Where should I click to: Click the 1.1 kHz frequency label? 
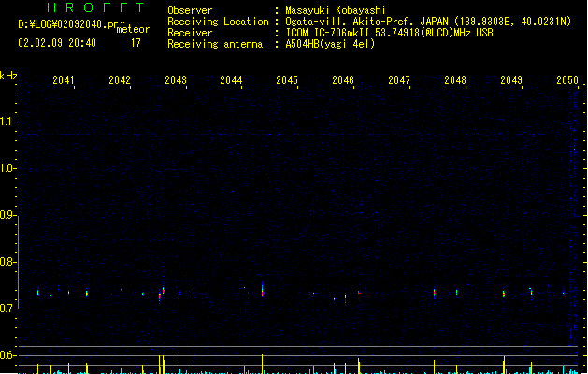point(7,122)
